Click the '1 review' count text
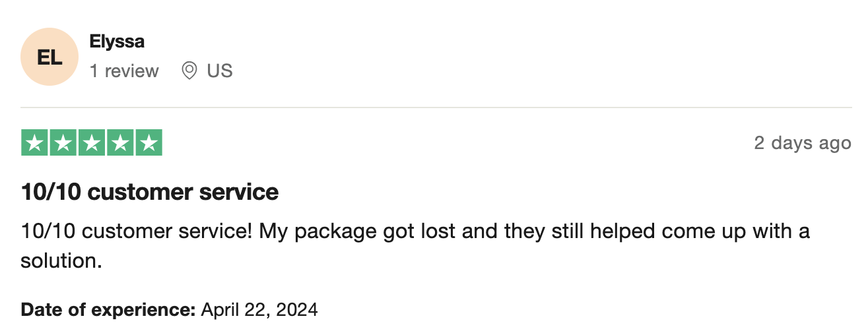The height and width of the screenshot is (335, 868). [124, 71]
